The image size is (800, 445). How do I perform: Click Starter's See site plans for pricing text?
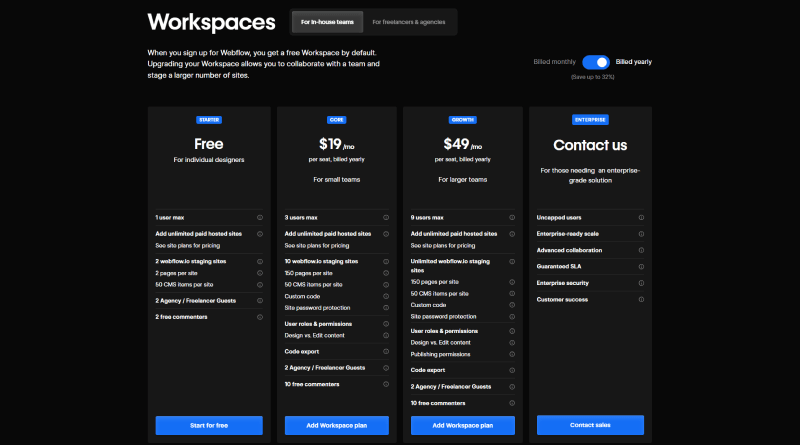click(x=188, y=245)
